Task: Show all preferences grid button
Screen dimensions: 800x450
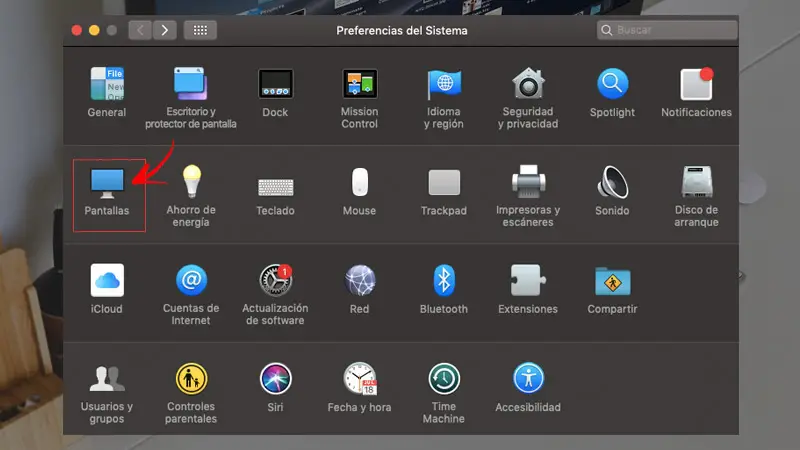Action: (x=200, y=30)
